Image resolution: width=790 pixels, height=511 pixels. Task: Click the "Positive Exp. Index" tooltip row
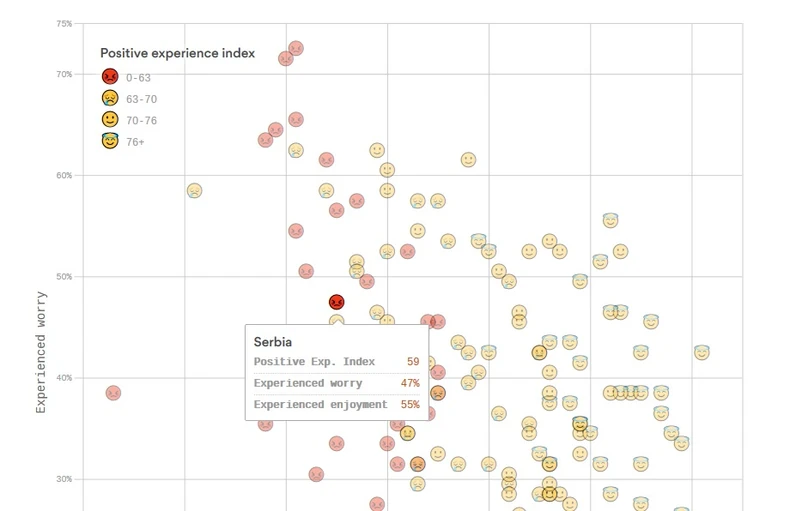coord(336,362)
